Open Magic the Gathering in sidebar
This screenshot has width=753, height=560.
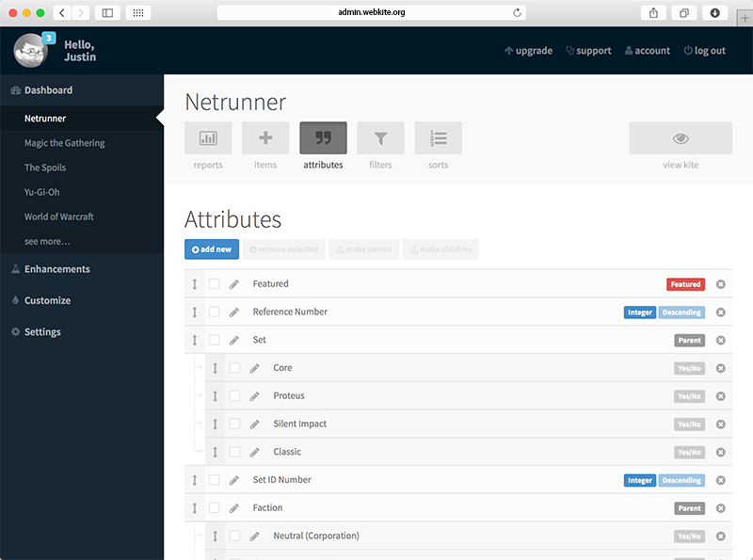click(x=64, y=143)
